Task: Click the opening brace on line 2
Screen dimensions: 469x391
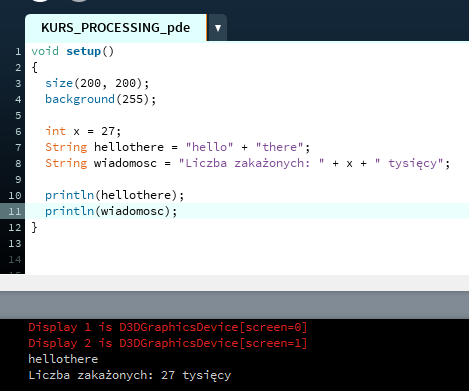Action: 34,67
